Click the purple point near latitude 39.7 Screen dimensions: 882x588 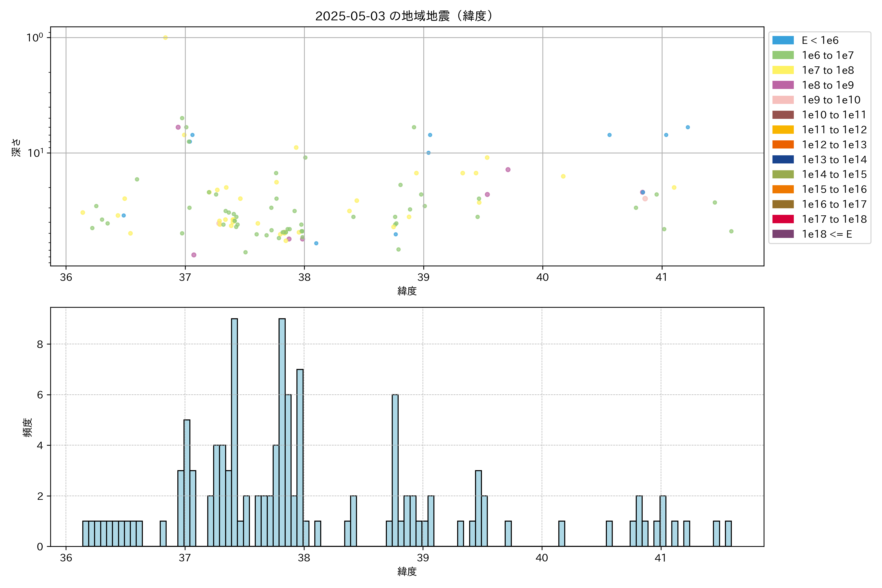coord(508,170)
